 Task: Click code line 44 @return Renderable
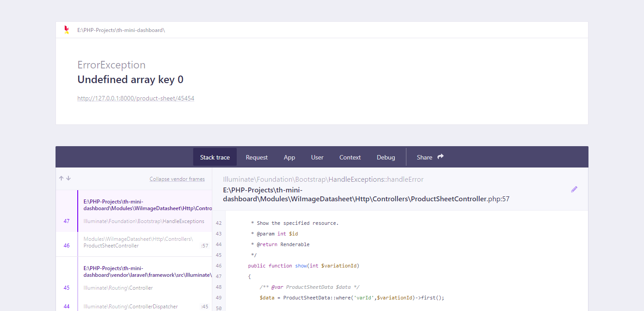point(280,244)
